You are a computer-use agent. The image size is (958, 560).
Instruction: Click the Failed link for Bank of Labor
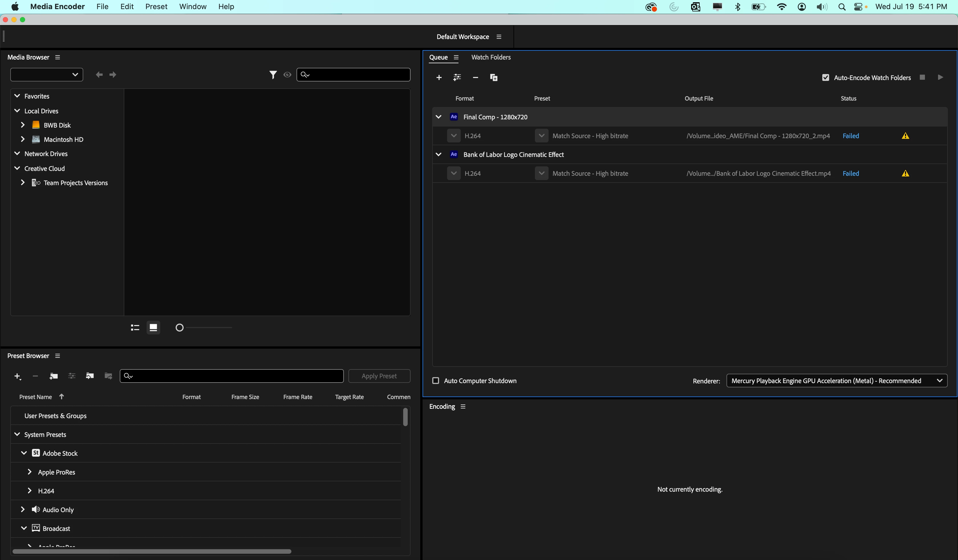(851, 173)
